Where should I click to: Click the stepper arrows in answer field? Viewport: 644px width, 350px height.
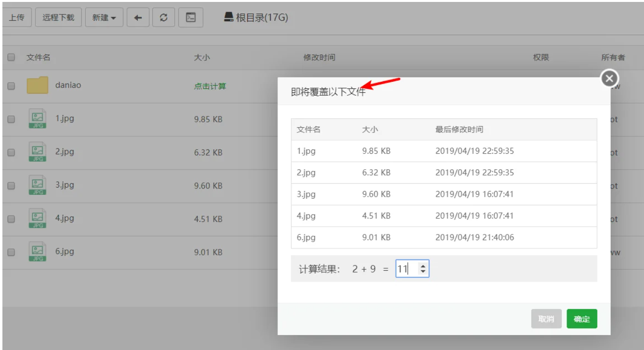pos(423,269)
